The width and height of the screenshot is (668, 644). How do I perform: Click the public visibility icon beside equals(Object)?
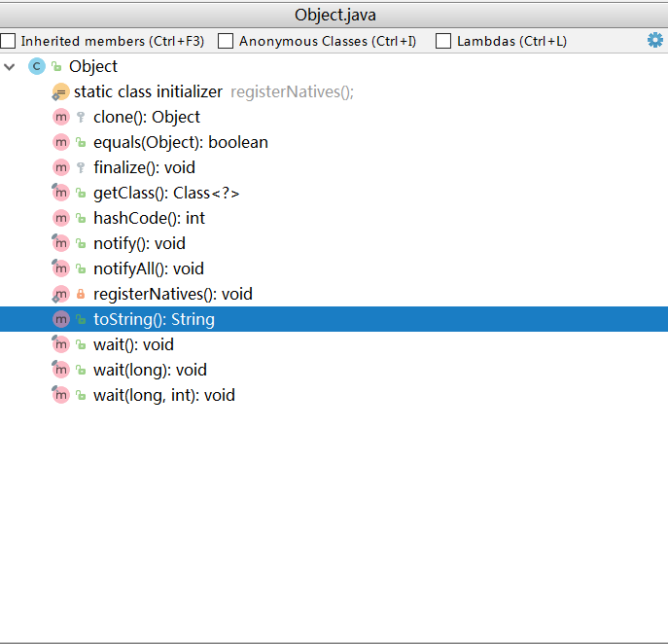point(81,142)
